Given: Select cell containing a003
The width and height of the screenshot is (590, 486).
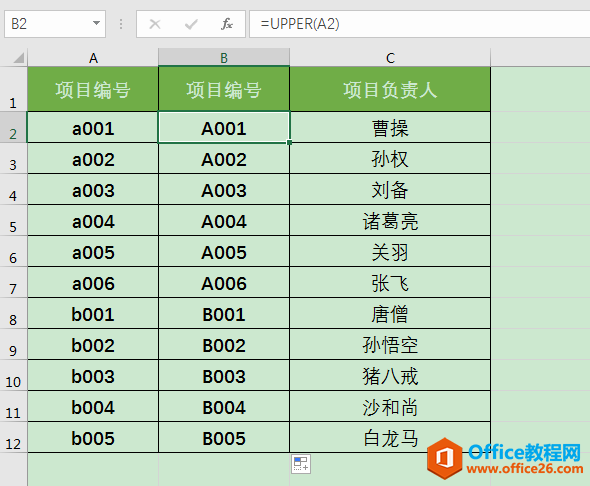Looking at the screenshot, I should coord(93,190).
